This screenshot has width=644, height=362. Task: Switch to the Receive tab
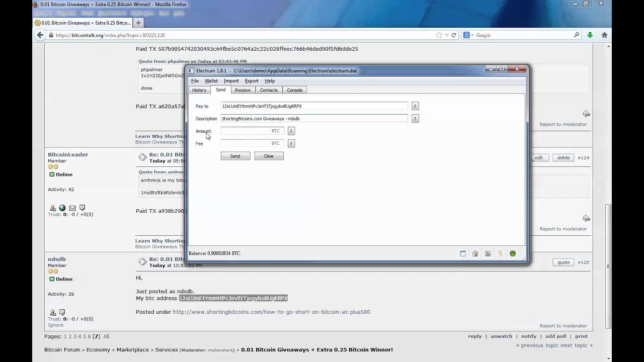click(x=243, y=90)
